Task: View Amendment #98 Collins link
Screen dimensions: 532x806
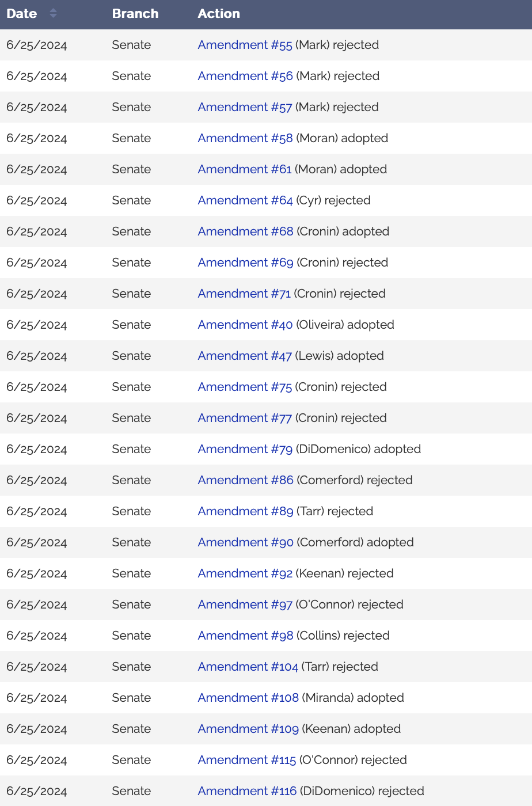Action: click(245, 636)
